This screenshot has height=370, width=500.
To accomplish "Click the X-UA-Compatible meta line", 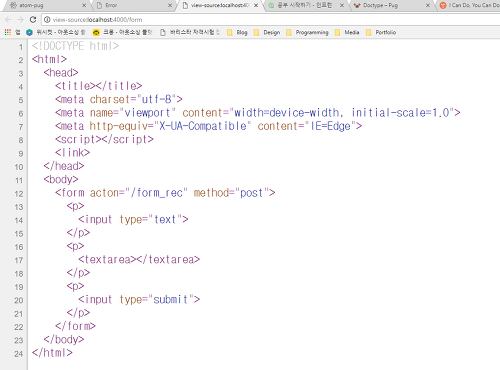I will pyautogui.click(x=209, y=126).
